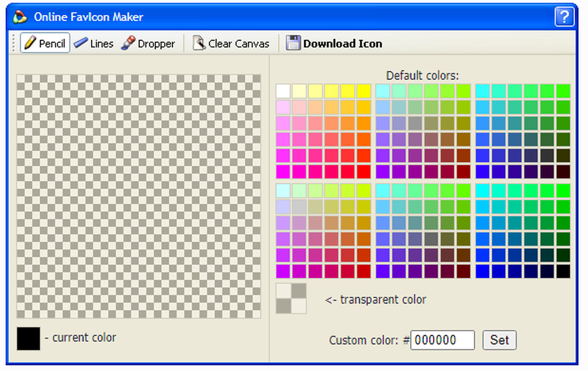Select the Lines tool
This screenshot has height=370, width=588.
coord(93,43)
